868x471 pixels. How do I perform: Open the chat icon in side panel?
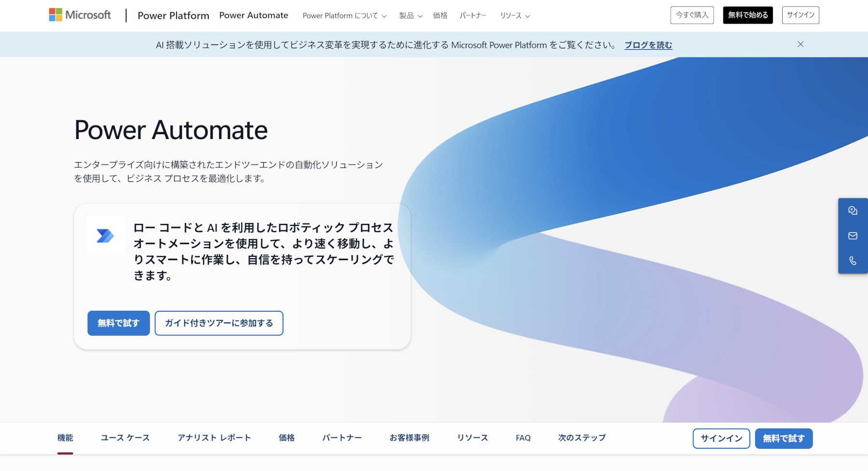pos(853,211)
